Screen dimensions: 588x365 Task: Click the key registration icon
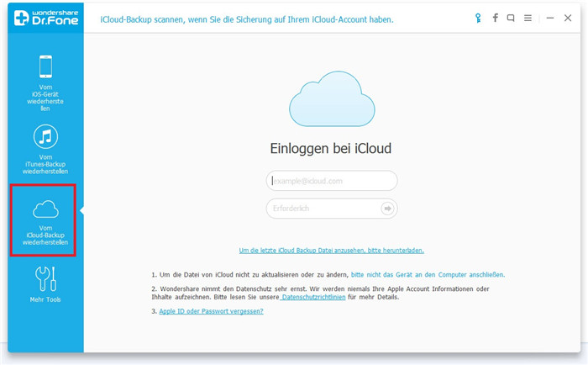point(478,18)
